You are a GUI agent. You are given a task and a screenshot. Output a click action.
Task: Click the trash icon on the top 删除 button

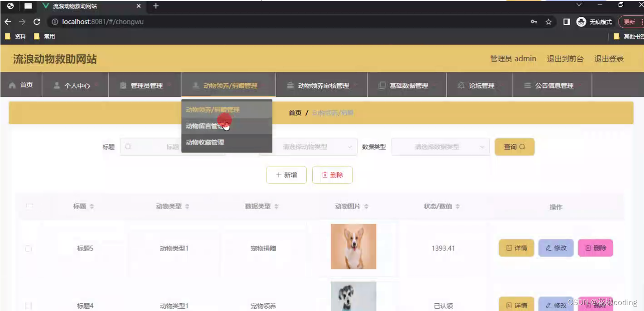325,175
